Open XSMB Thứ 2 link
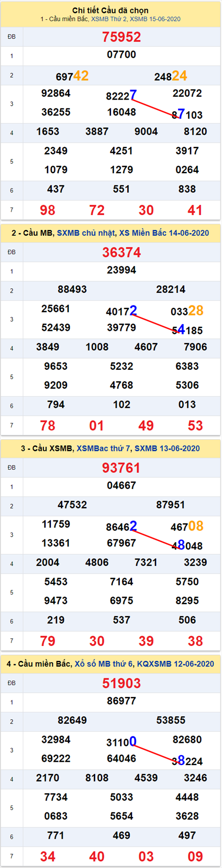The width and height of the screenshot is (222, 868). 109,19
